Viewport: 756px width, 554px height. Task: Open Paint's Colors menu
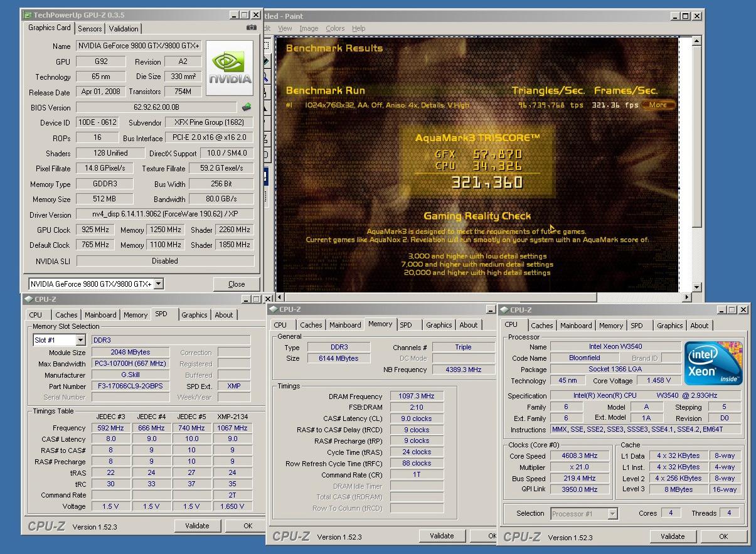point(335,28)
